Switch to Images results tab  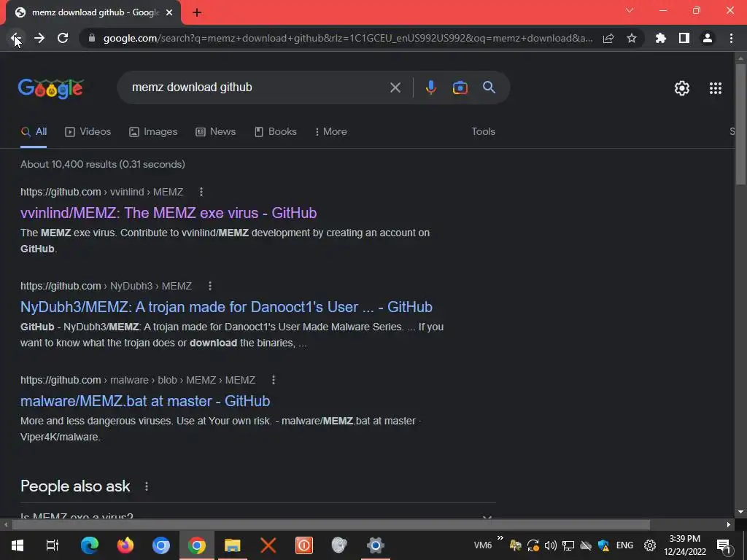coord(153,132)
